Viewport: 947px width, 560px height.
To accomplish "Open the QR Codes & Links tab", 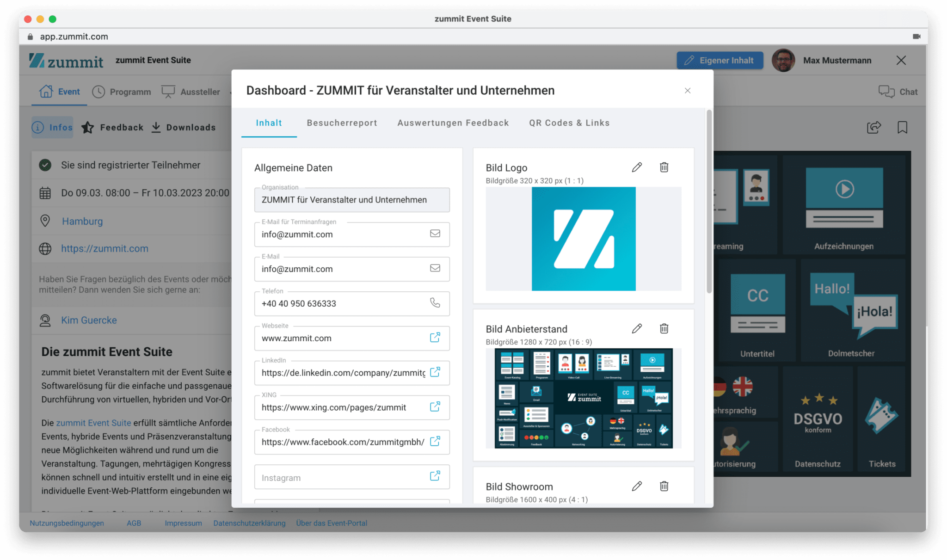I will (569, 123).
